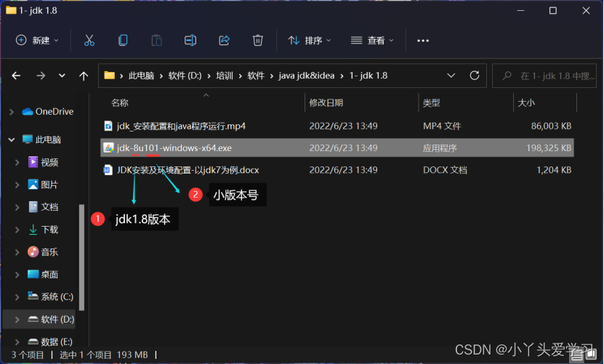This screenshot has height=364, width=604.
Task: Click the mp4 file icon
Action: (108, 126)
